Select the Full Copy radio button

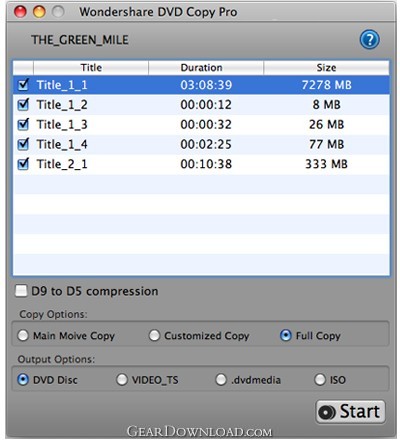[x=286, y=335]
